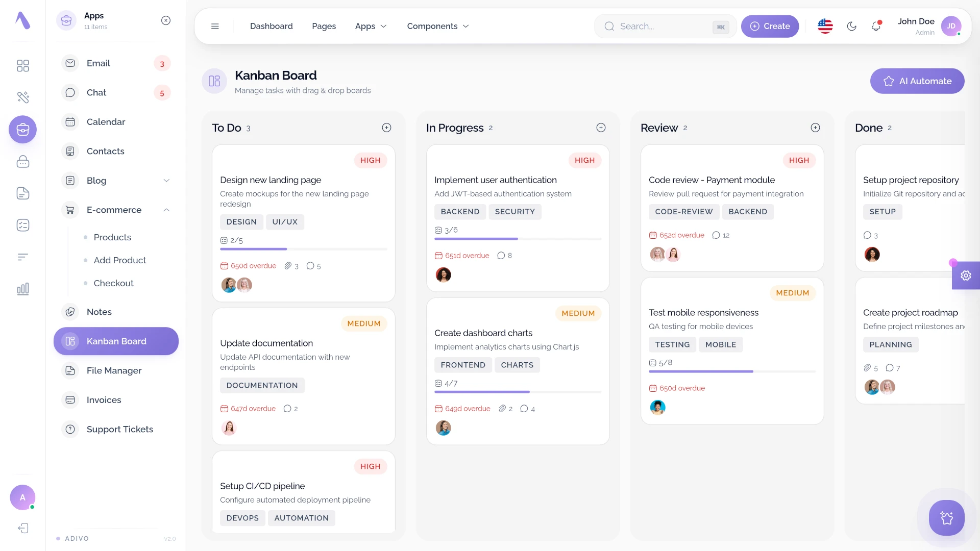Click the logout icon at bottom left
980x551 pixels.
pyautogui.click(x=22, y=528)
